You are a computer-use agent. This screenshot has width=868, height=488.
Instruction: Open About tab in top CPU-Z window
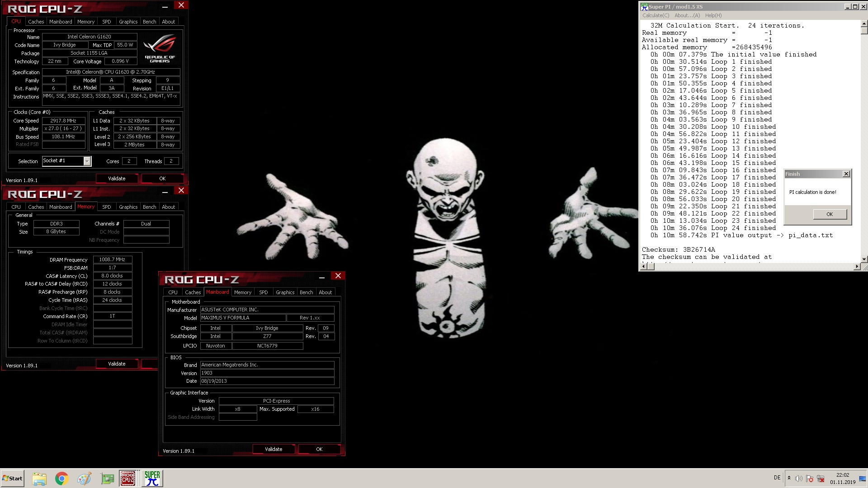(x=168, y=22)
